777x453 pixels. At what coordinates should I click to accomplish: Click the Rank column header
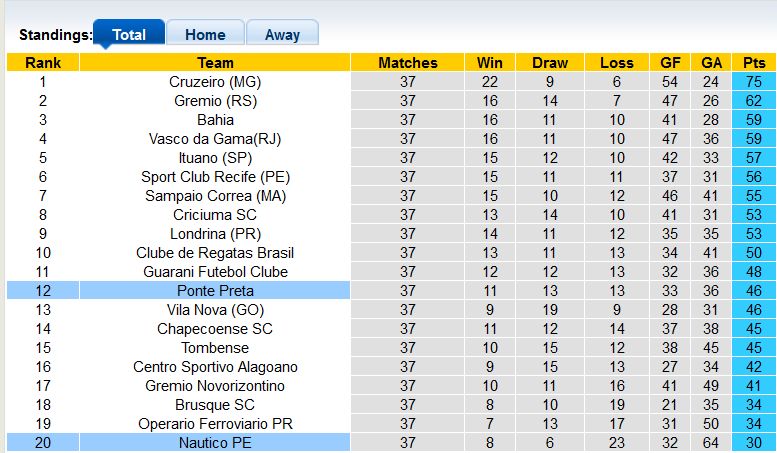tap(43, 62)
